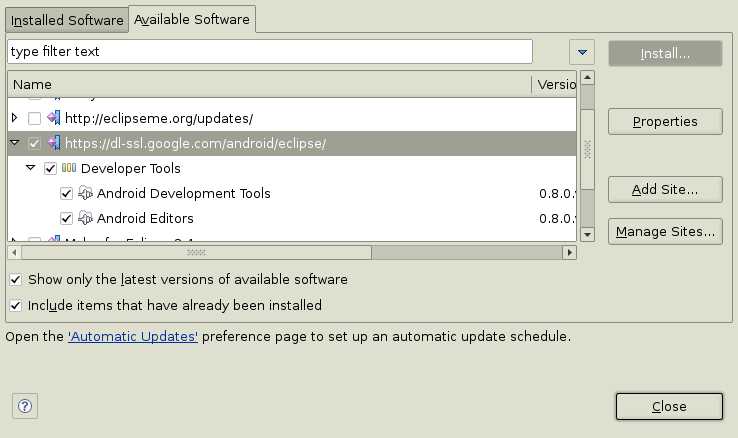Click the horizontal scrollbar thumb under the list
This screenshot has width=738, height=438.
196,253
